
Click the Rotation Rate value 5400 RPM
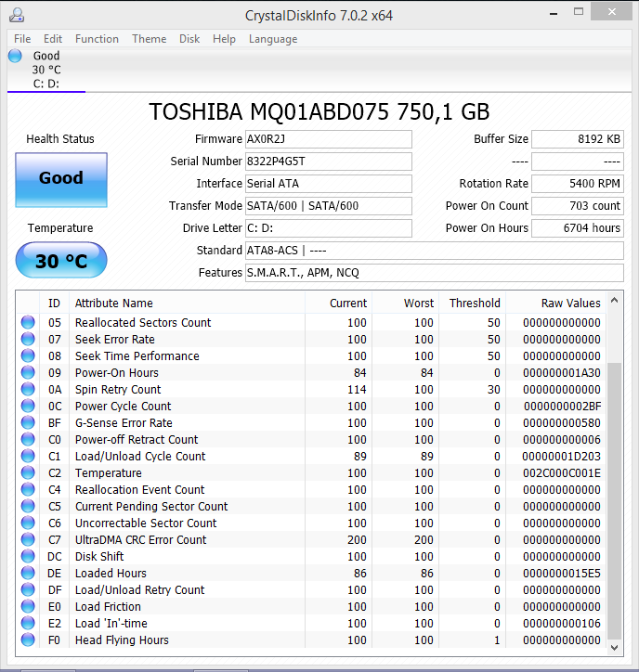pos(578,184)
